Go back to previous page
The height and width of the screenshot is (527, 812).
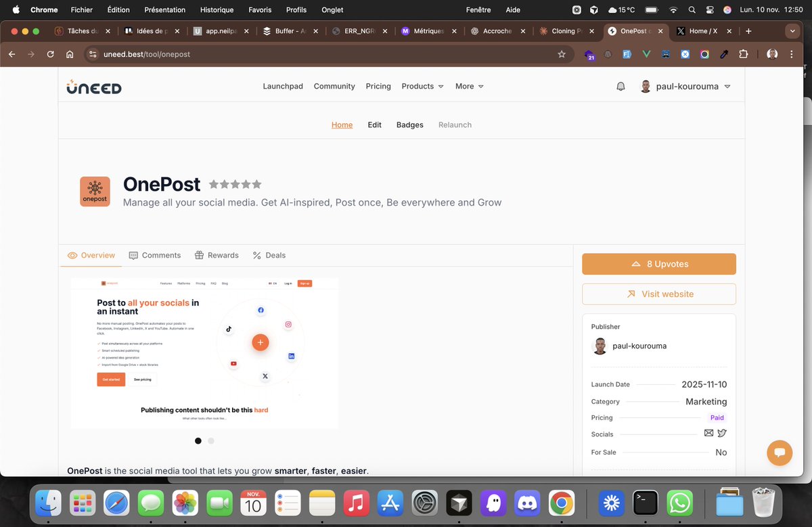click(12, 54)
